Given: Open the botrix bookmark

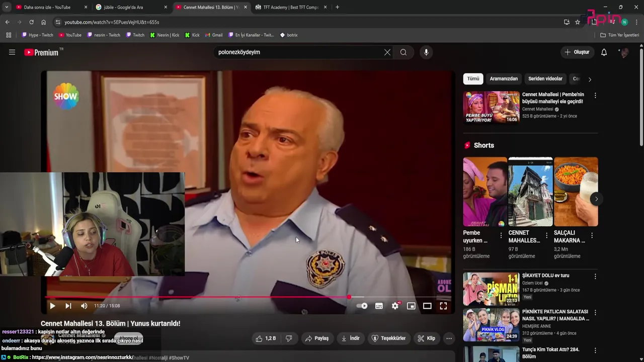Looking at the screenshot, I should (x=289, y=35).
